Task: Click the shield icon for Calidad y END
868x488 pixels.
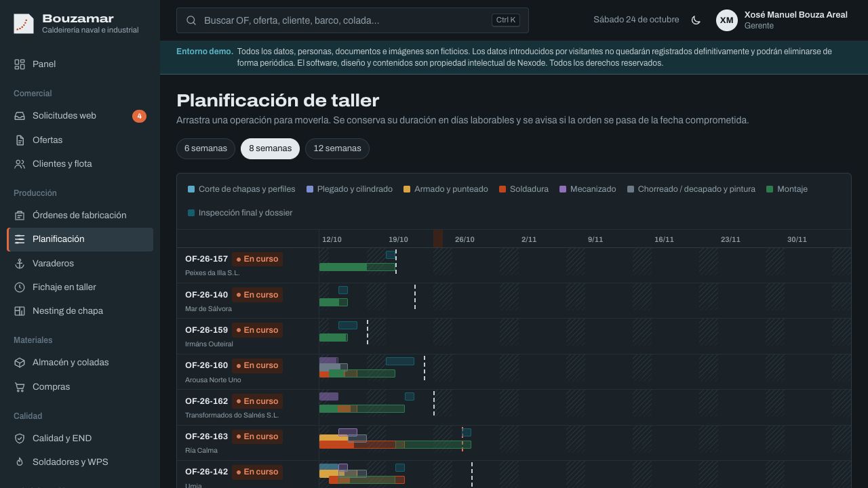Action: coord(20,439)
